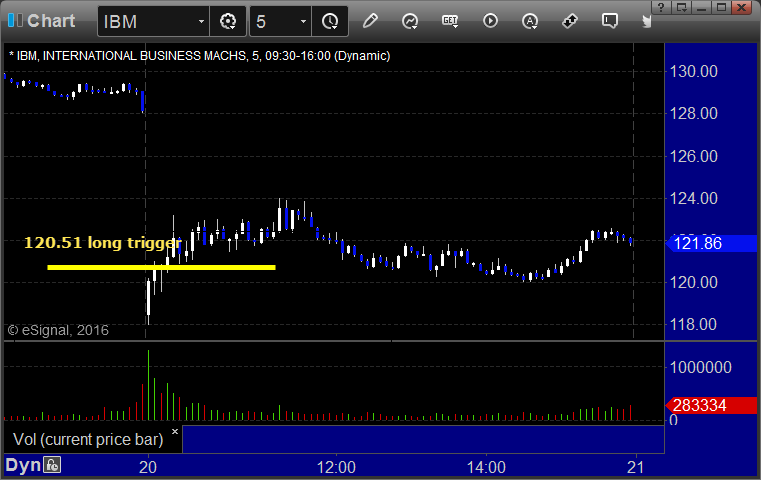Click the date 21 time axis label
The width and height of the screenshot is (761, 480).
pos(635,467)
